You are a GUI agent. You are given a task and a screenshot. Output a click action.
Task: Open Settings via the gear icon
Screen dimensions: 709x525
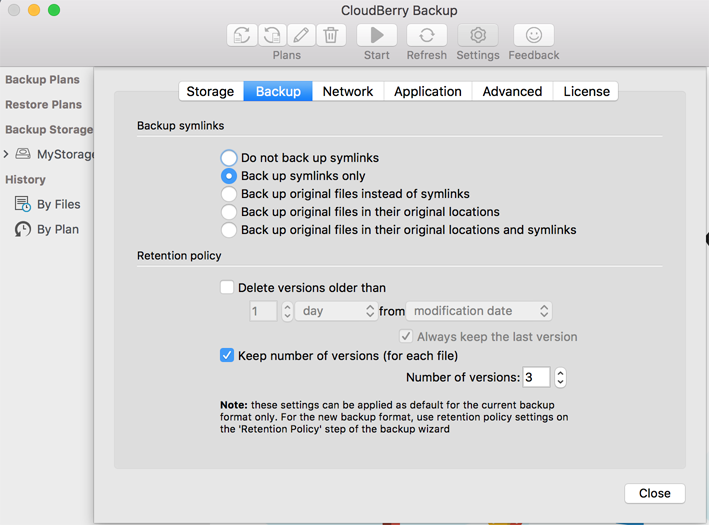(x=478, y=35)
